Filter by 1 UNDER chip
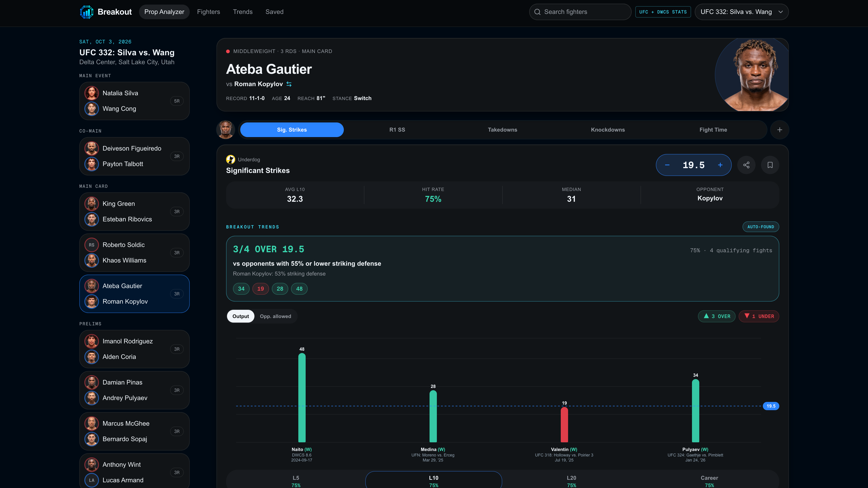This screenshot has width=868, height=488. (759, 316)
